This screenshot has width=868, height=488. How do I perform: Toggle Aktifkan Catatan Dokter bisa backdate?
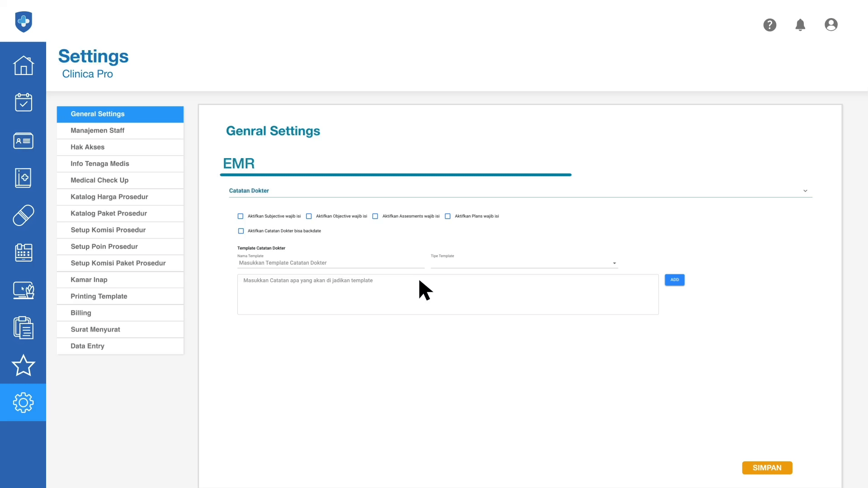[241, 231]
